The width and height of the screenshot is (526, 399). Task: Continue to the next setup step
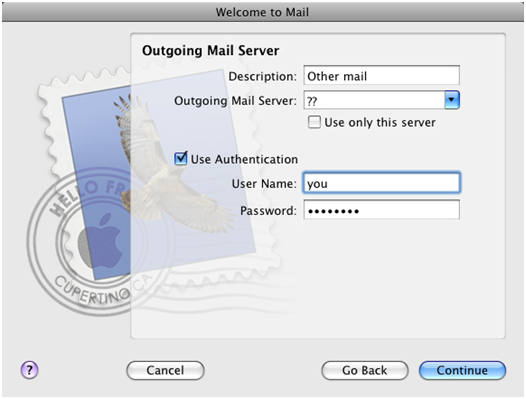[x=462, y=370]
